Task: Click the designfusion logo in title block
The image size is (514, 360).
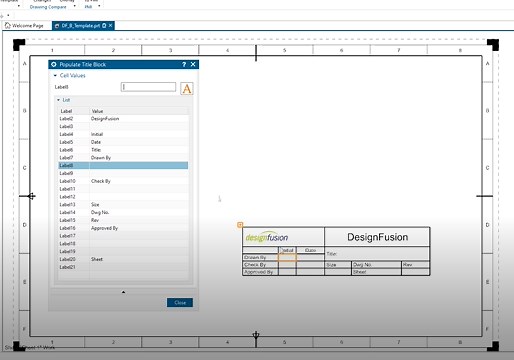Action: click(267, 237)
